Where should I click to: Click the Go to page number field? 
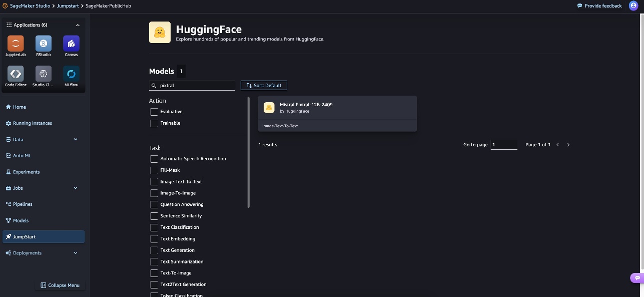[504, 145]
